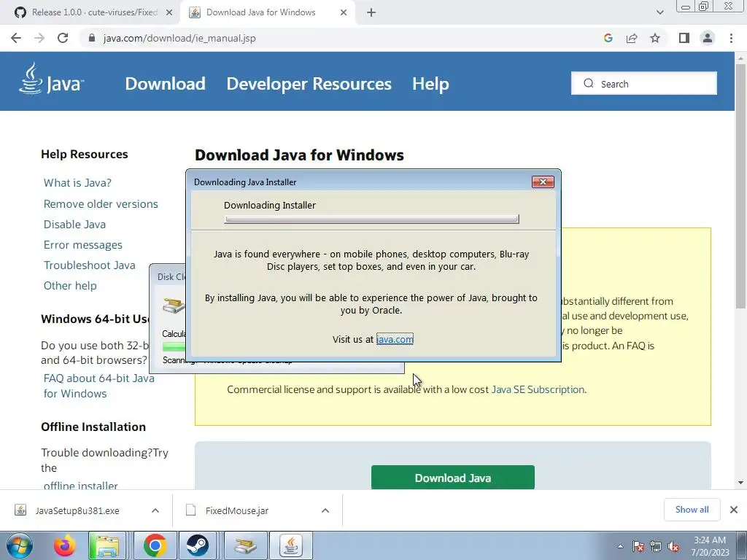
Task: Open the side panel icon
Action: [684, 38]
